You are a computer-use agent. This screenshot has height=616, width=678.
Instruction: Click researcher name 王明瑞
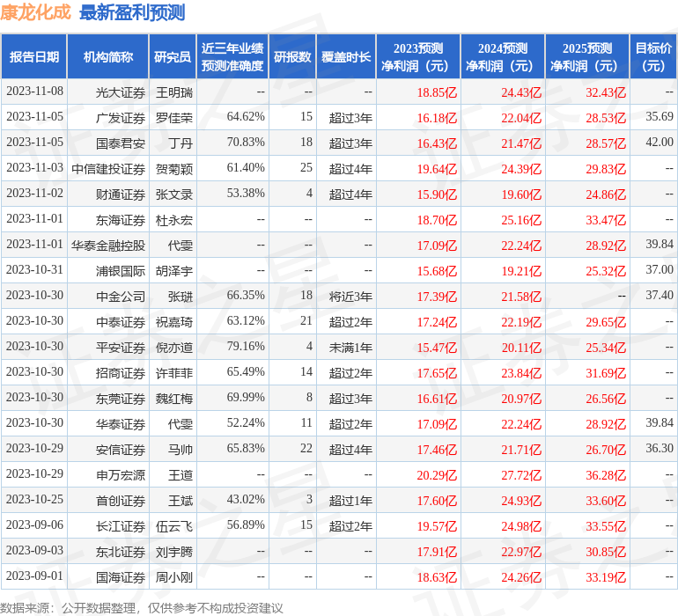click(174, 92)
